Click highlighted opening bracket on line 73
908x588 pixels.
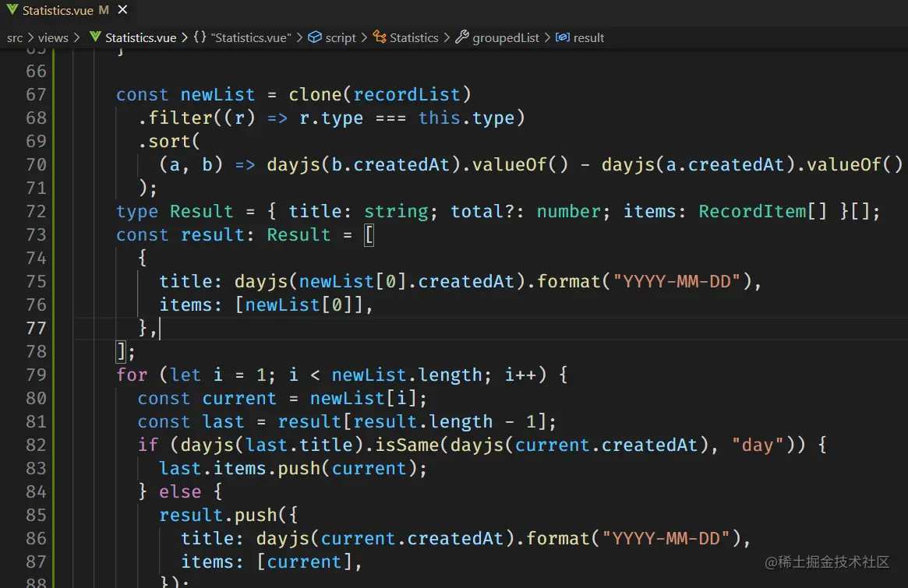[x=369, y=235]
